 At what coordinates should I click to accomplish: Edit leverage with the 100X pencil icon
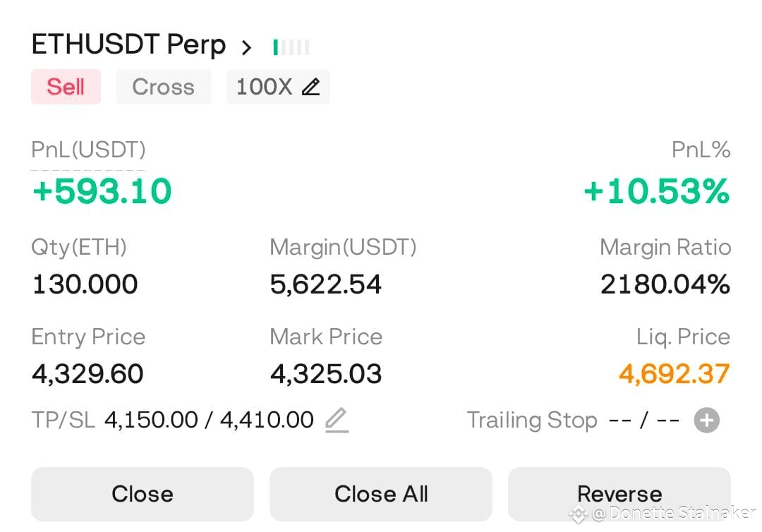click(x=310, y=87)
